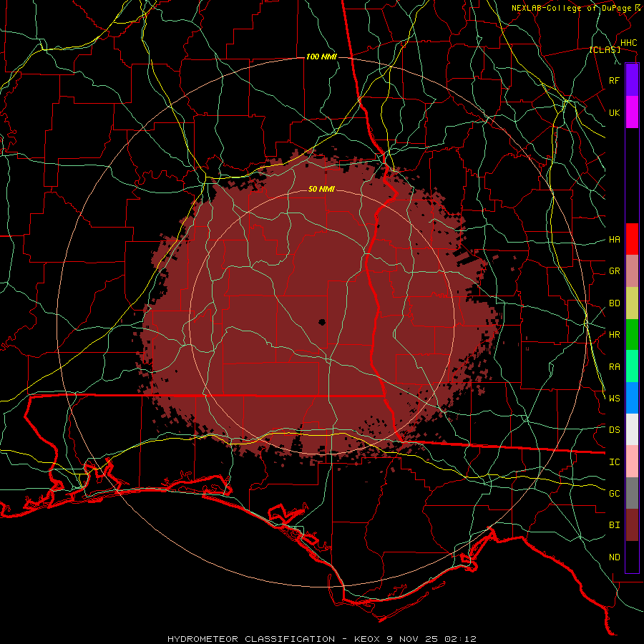Click the BI dark red legend swatch

pyautogui.click(x=632, y=525)
